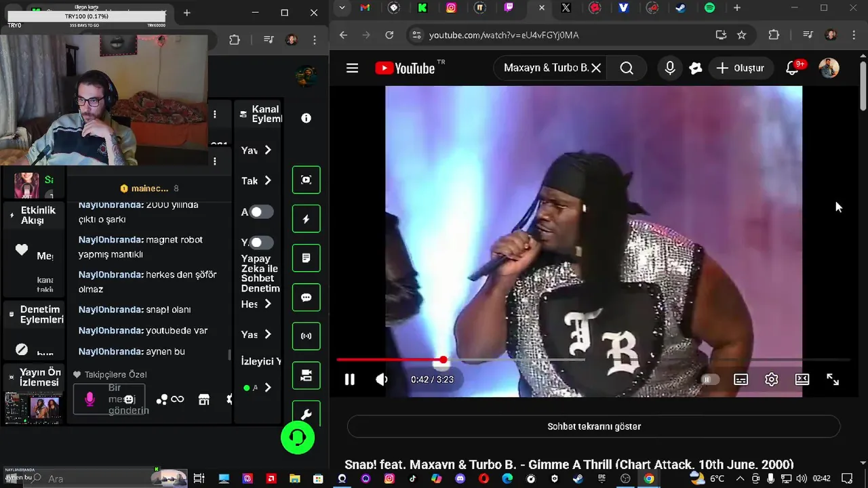Expand the Yas row chevron
Screen dimensions: 868x488
[x=268, y=334]
